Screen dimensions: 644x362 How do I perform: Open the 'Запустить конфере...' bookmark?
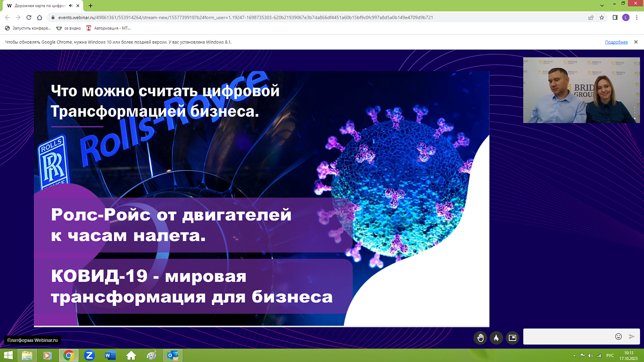tap(28, 28)
